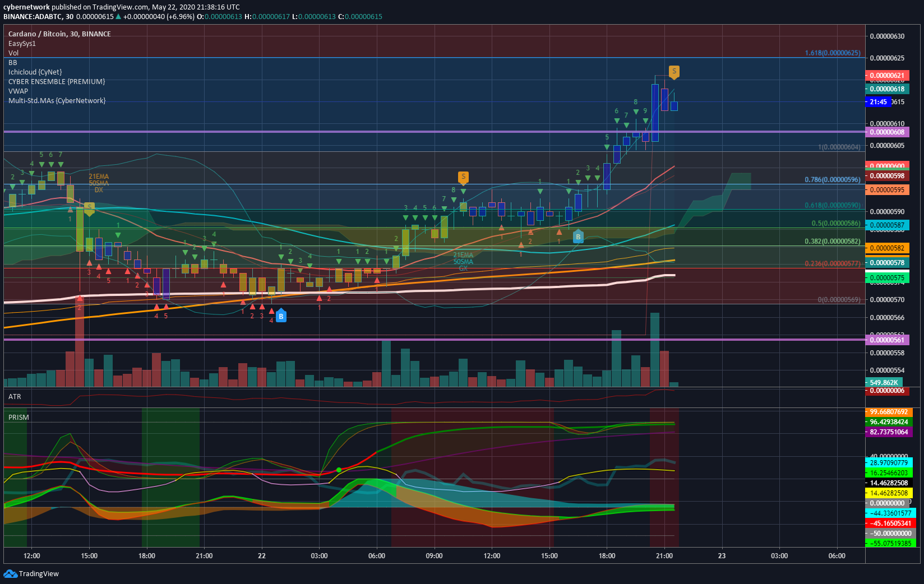
Task: Click the 09:00 label on the time axis
Action: 435,556
